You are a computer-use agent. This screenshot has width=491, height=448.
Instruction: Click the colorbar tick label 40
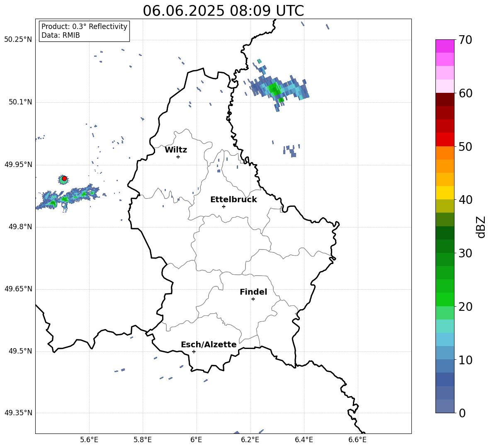point(465,200)
